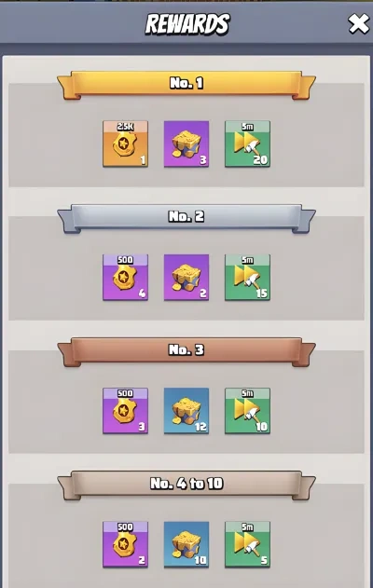Tap the silver No. 2 ribbon banner
This screenshot has height=588, width=373.
click(186, 218)
